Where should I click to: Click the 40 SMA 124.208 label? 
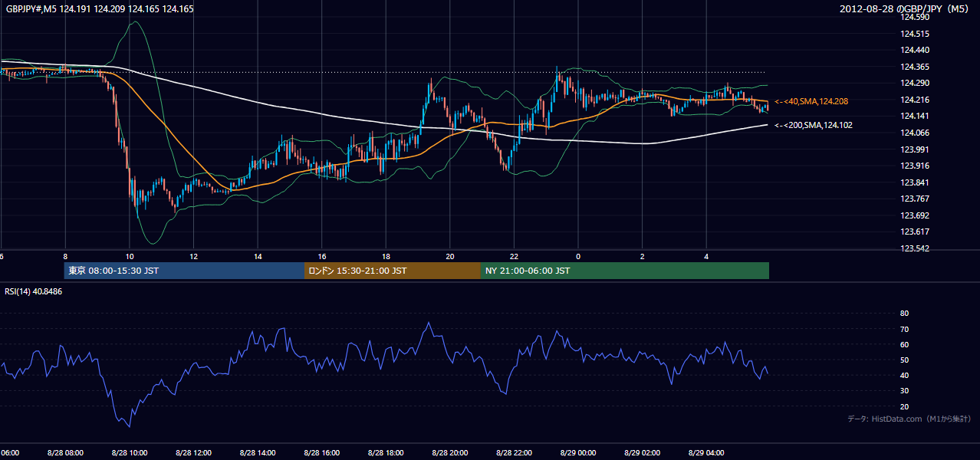coord(811,101)
